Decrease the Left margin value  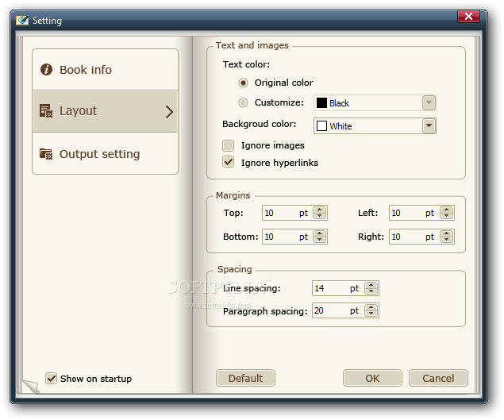tap(446, 216)
